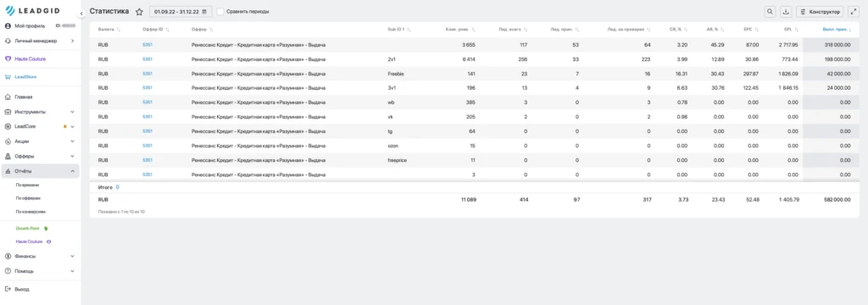Go to Главная page
868x305 pixels.
[x=23, y=97]
